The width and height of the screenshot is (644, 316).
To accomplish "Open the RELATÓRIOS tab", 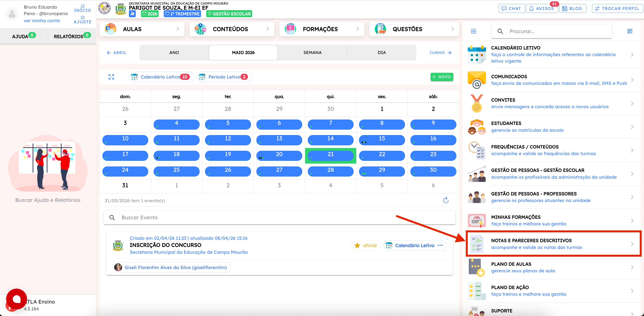I will click(x=72, y=36).
